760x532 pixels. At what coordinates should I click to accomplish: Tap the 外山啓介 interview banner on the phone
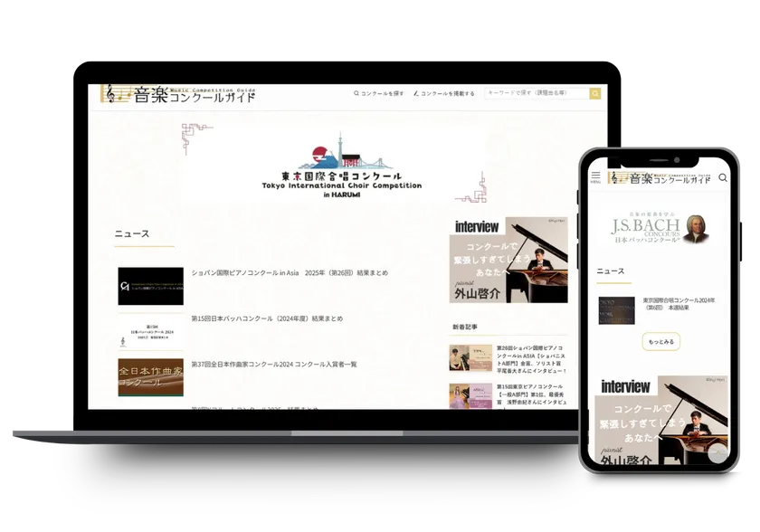661,420
